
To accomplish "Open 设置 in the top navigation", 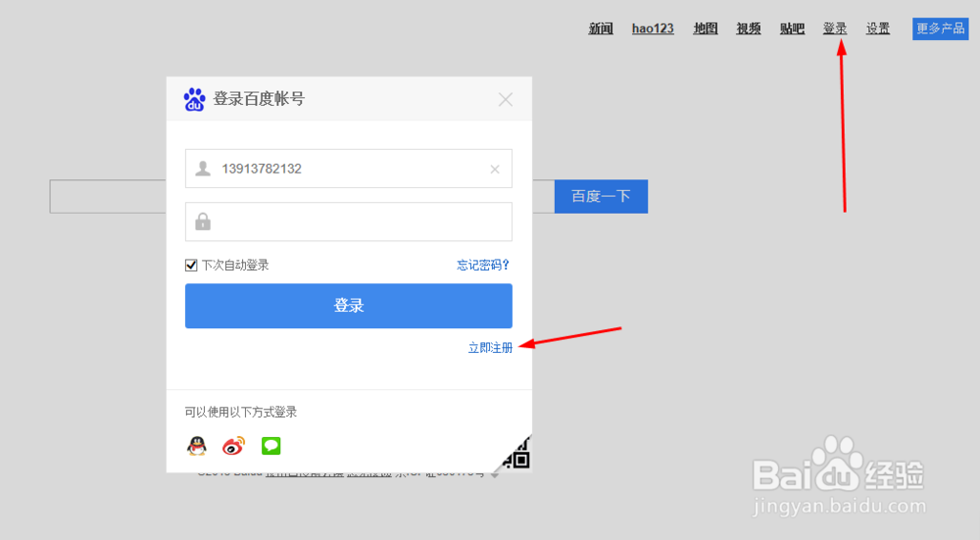I will (878, 28).
